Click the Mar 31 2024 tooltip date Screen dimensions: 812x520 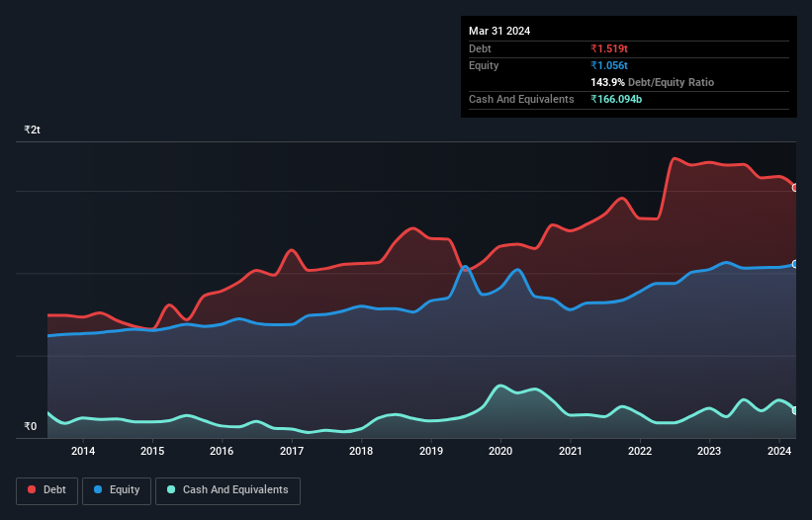499,31
